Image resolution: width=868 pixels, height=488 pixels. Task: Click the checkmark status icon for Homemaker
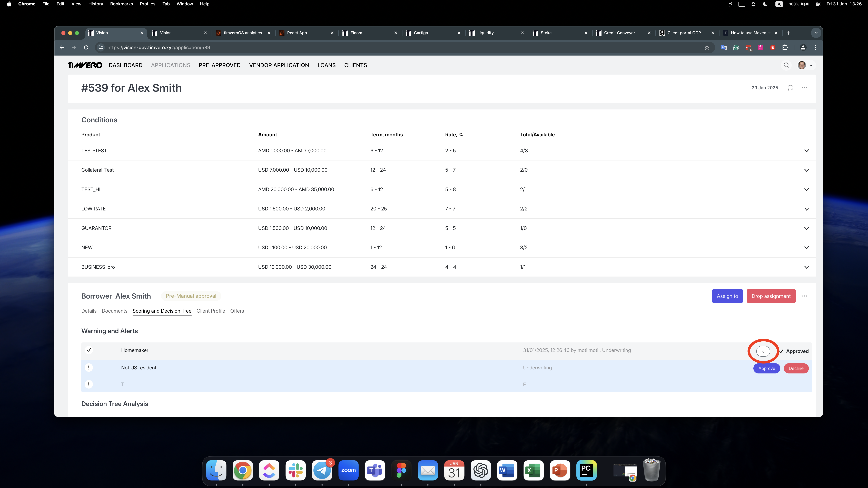point(89,350)
